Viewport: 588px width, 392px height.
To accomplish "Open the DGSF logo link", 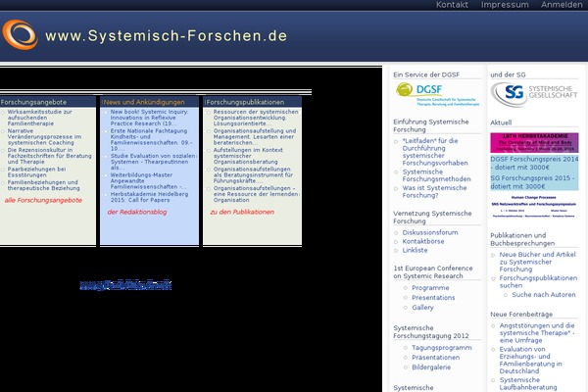I will pos(438,94).
